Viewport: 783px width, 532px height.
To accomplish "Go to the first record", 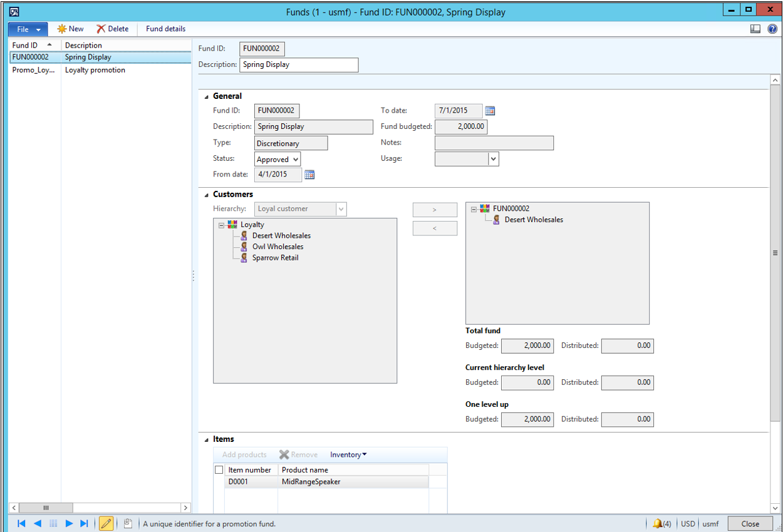I will tap(21, 523).
